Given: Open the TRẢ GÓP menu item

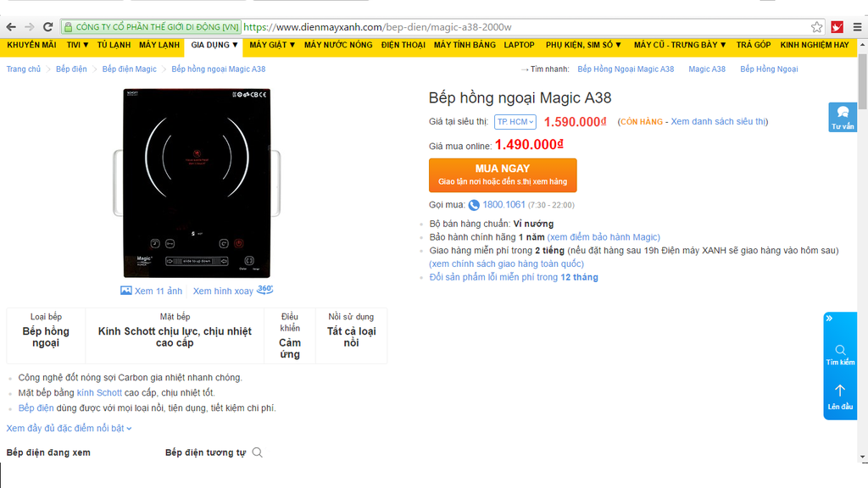Looking at the screenshot, I should [x=754, y=45].
